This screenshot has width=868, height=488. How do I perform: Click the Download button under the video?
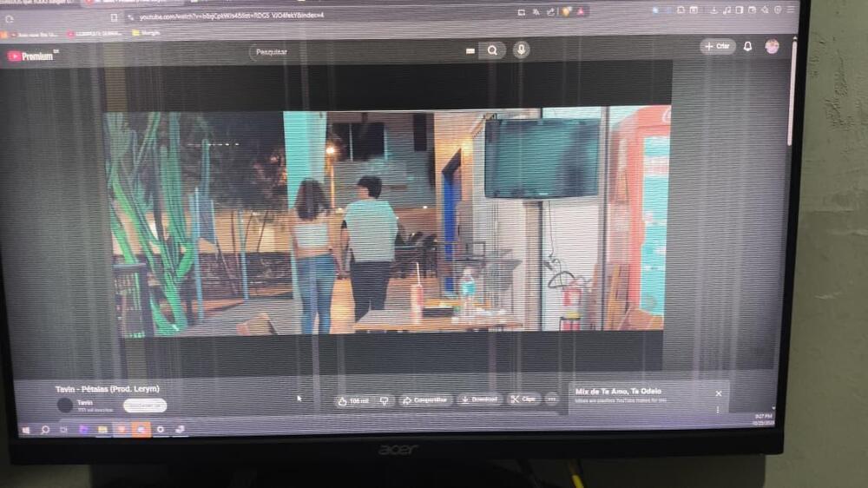(480, 399)
